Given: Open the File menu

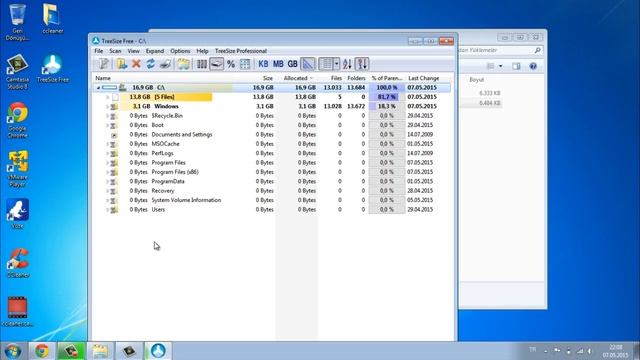Looking at the screenshot, I should pyautogui.click(x=99, y=51).
